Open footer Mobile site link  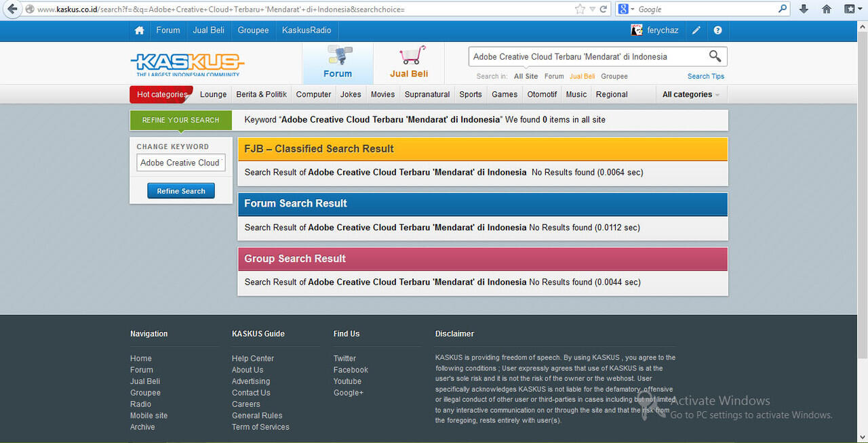pyautogui.click(x=149, y=416)
